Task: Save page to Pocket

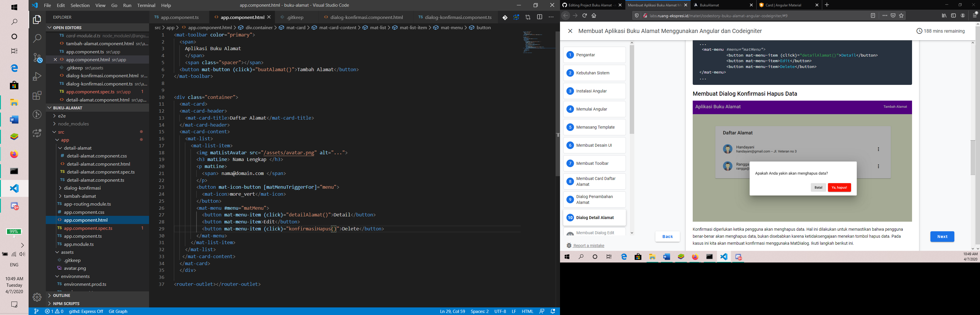Action: pyautogui.click(x=893, y=15)
